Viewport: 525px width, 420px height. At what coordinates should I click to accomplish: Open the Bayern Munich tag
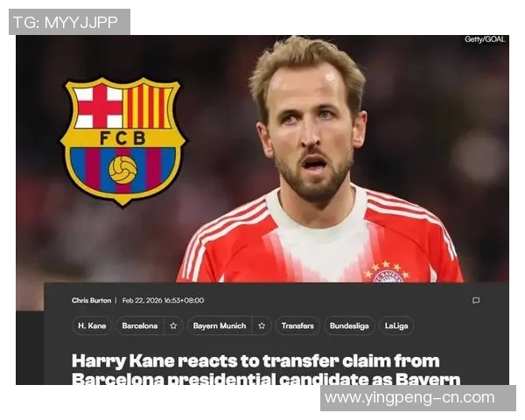tap(220, 325)
